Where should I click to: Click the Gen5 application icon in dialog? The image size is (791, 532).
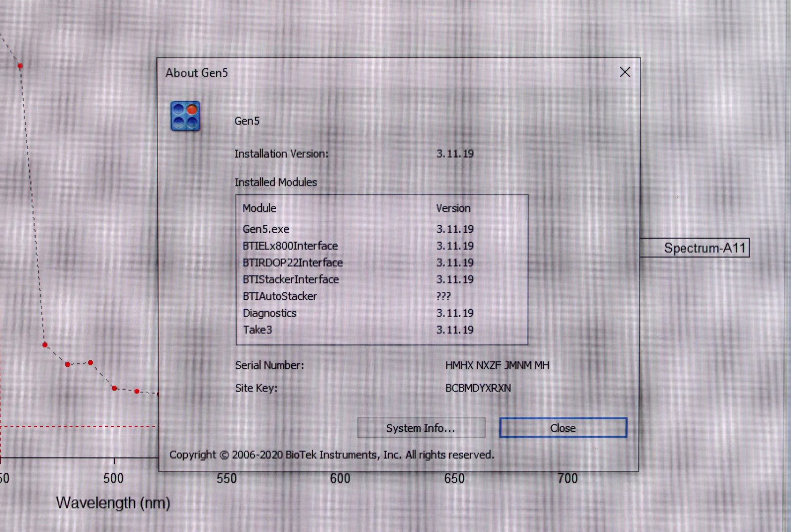point(185,116)
